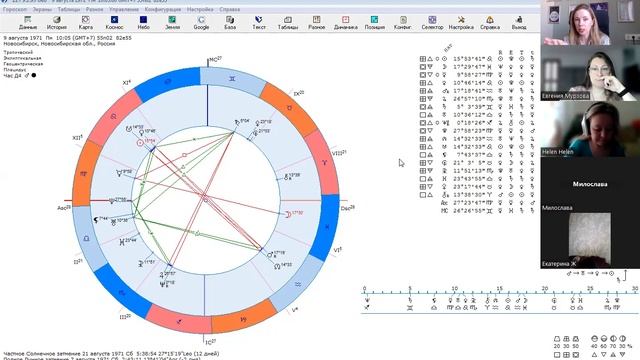This screenshot has height=360, width=640.
Task: Click the orange Capricorn sign segment
Action: pyautogui.click(x=243, y=320)
